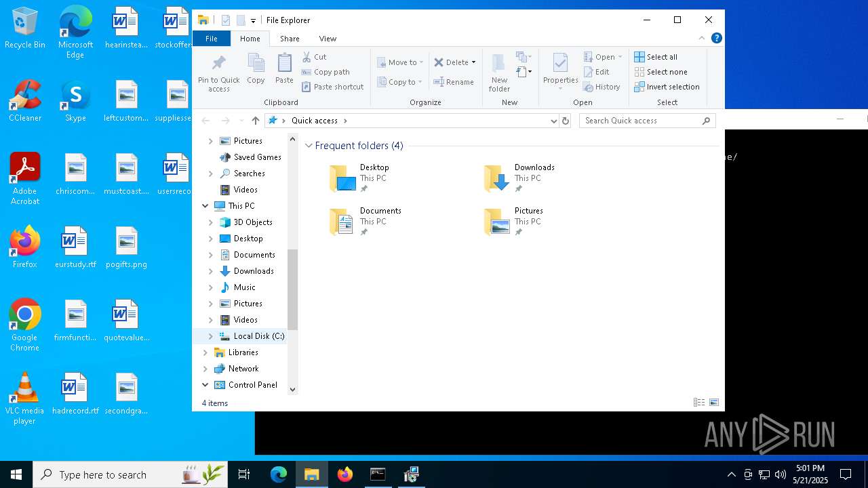Click the navigation pane scrollbar thumb
868x488 pixels.
click(x=293, y=289)
